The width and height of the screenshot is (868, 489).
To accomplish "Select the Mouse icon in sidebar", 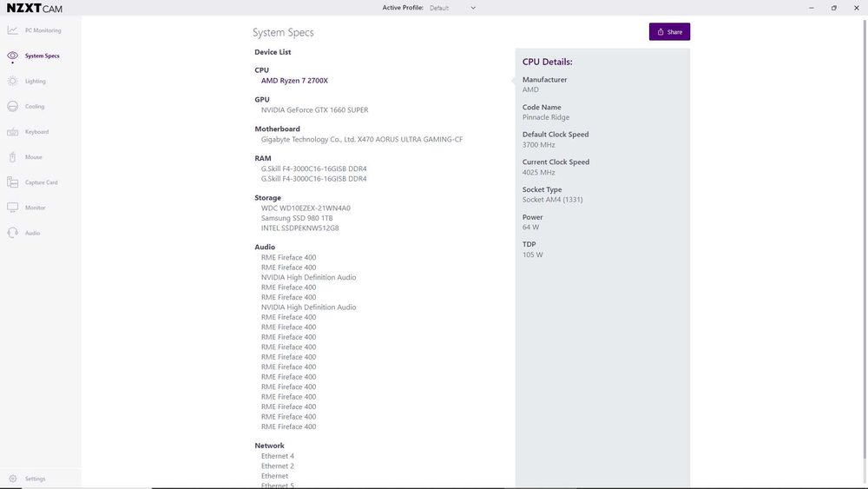I will click(x=12, y=157).
